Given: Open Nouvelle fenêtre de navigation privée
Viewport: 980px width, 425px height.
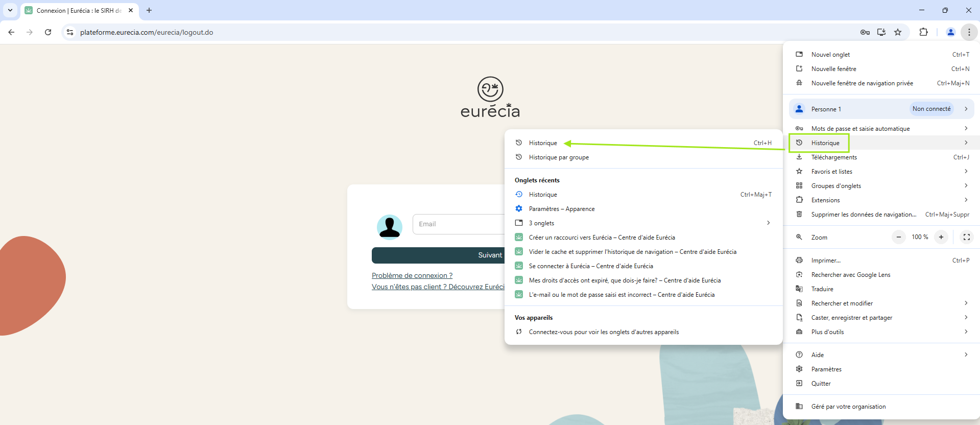Looking at the screenshot, I should tap(881, 83).
